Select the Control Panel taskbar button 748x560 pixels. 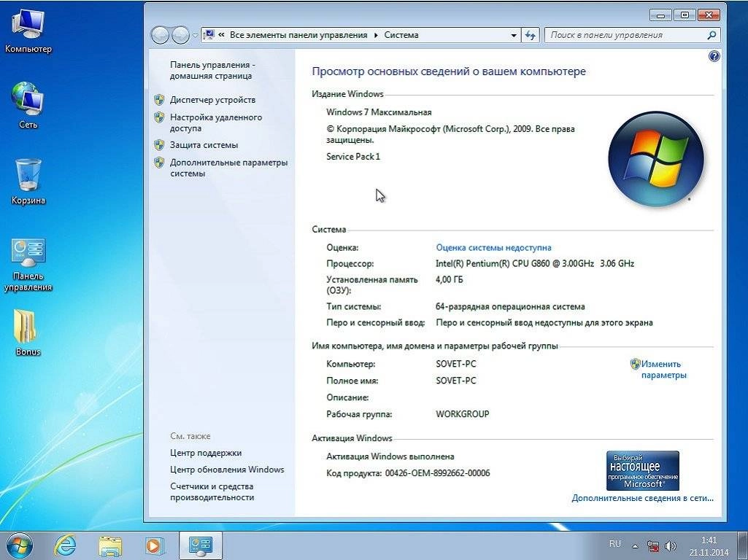201,545
